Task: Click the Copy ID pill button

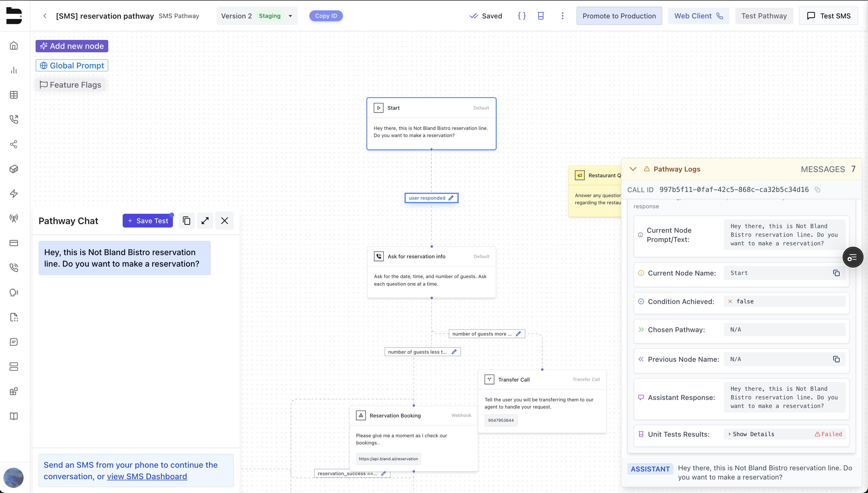Action: pyautogui.click(x=326, y=16)
